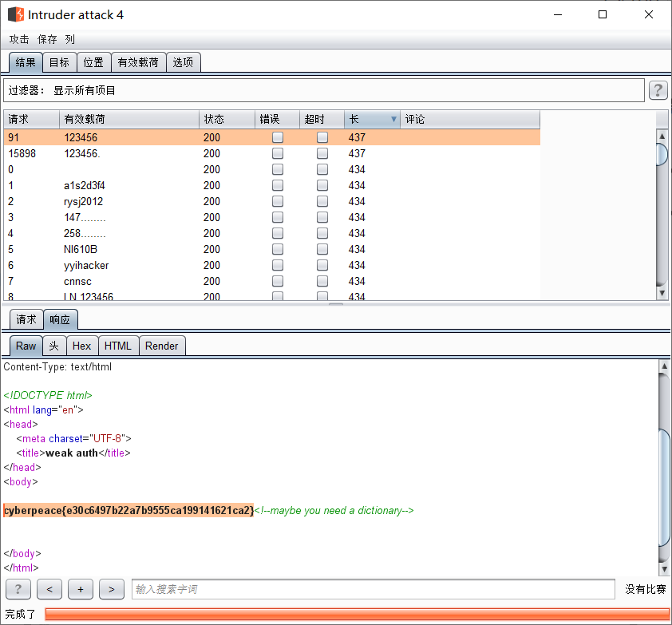The image size is (672, 625).
Task: Open the 响应 message tab
Action: click(x=60, y=319)
